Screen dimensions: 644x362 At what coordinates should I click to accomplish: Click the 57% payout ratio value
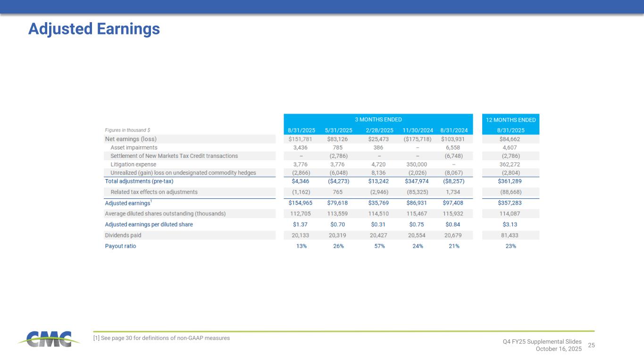[379, 246]
